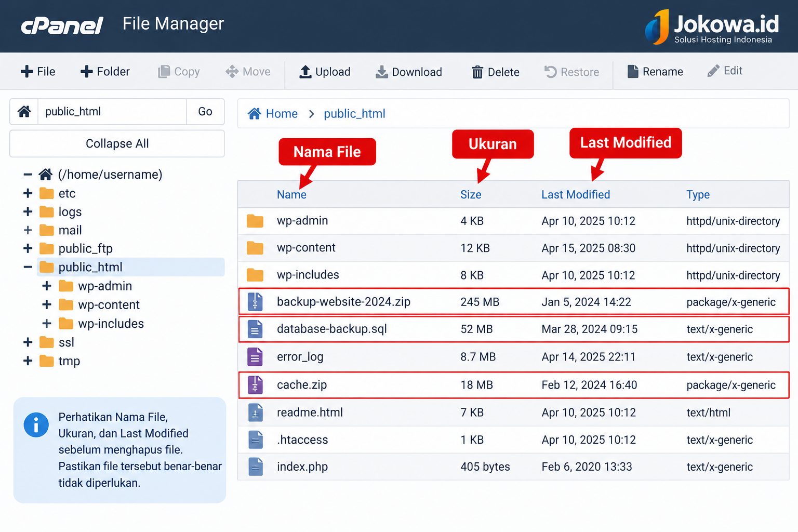Select the mail folder label in tree

[x=70, y=230]
